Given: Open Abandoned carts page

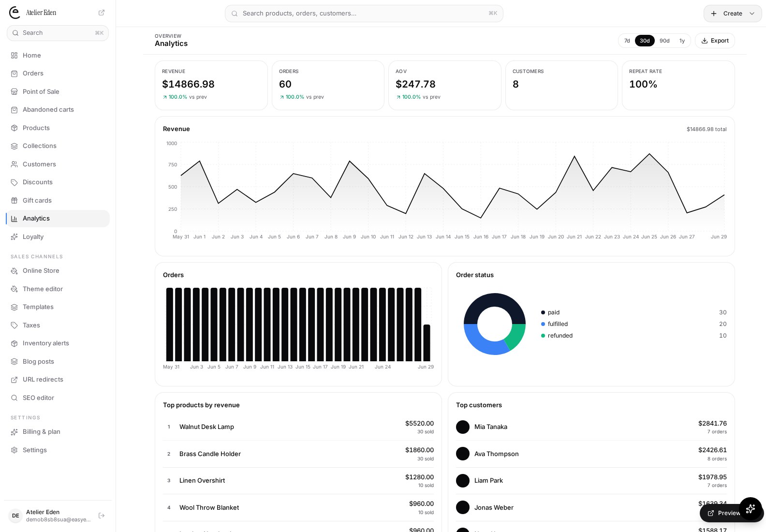Looking at the screenshot, I should (58, 110).
